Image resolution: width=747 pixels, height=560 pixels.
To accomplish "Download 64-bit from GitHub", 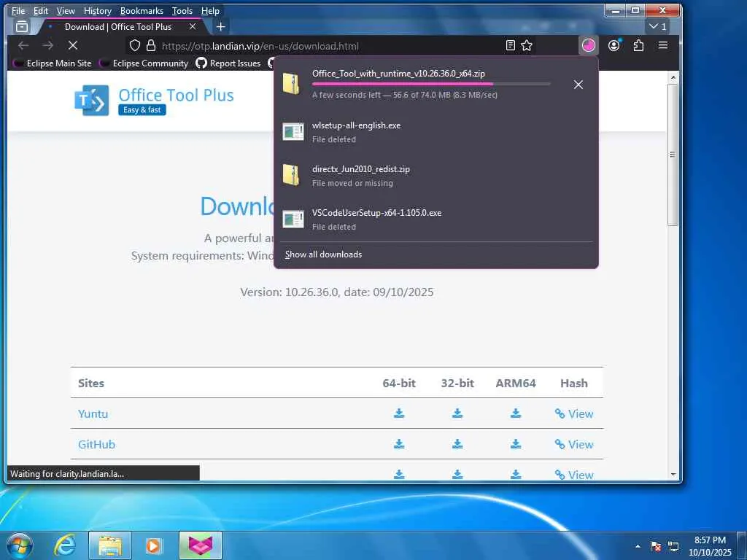I will [399, 444].
